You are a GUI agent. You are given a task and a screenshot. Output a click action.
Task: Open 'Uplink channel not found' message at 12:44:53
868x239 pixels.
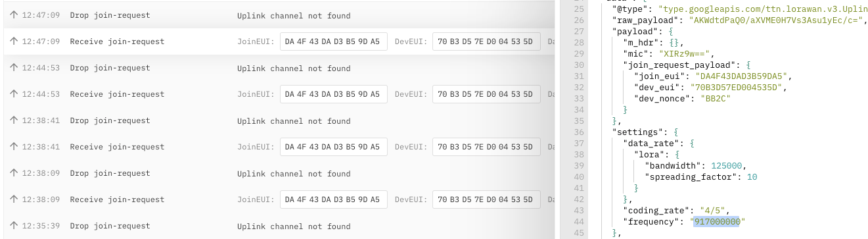coord(294,68)
